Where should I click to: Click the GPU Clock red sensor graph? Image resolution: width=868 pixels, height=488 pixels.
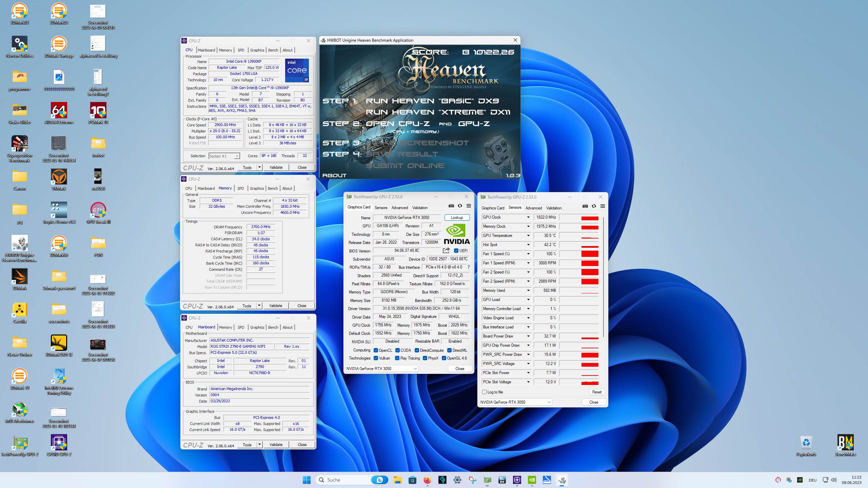[x=579, y=217]
